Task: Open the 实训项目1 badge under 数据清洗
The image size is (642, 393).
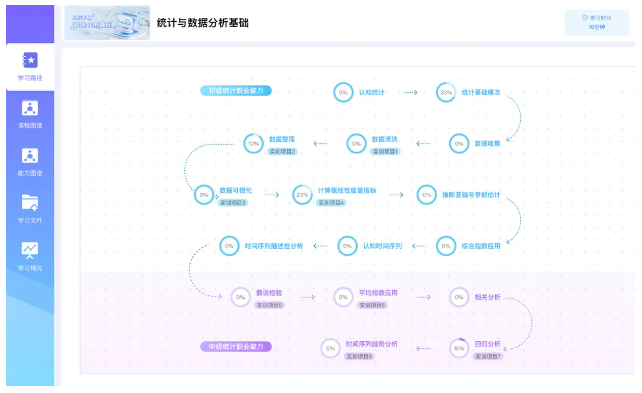Action: (x=385, y=151)
